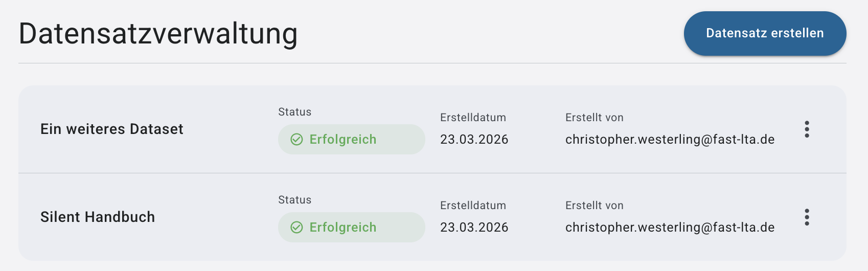Click the creator email in the Silent Handbuch row
868x271 pixels.
coord(670,228)
